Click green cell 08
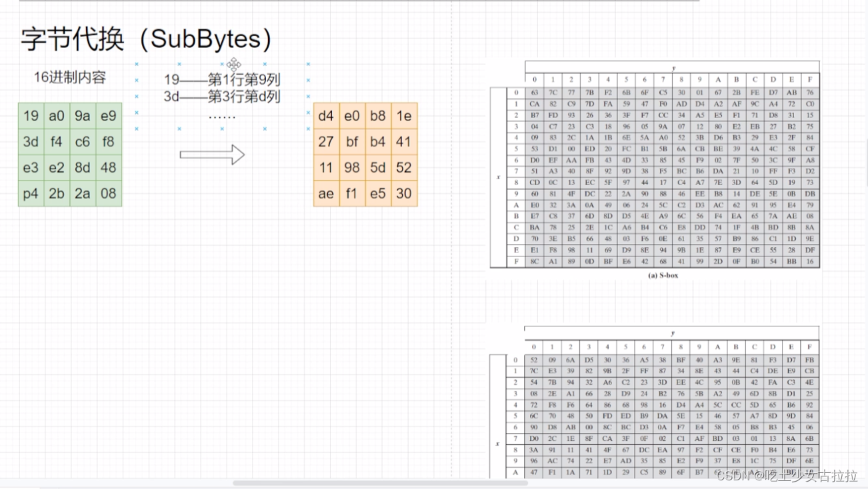868x489 pixels. pos(109,193)
